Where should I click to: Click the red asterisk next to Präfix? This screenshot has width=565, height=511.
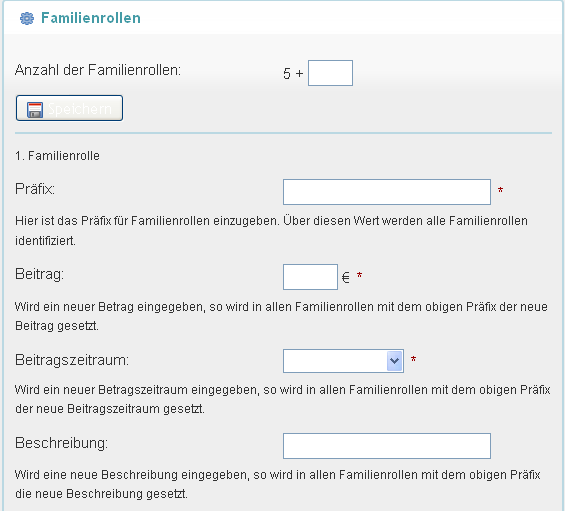pyautogui.click(x=500, y=190)
